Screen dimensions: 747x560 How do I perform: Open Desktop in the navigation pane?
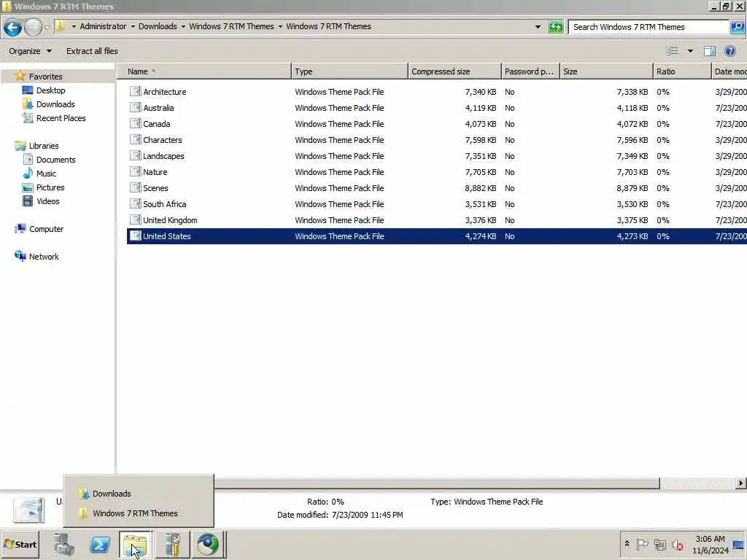[x=50, y=90]
